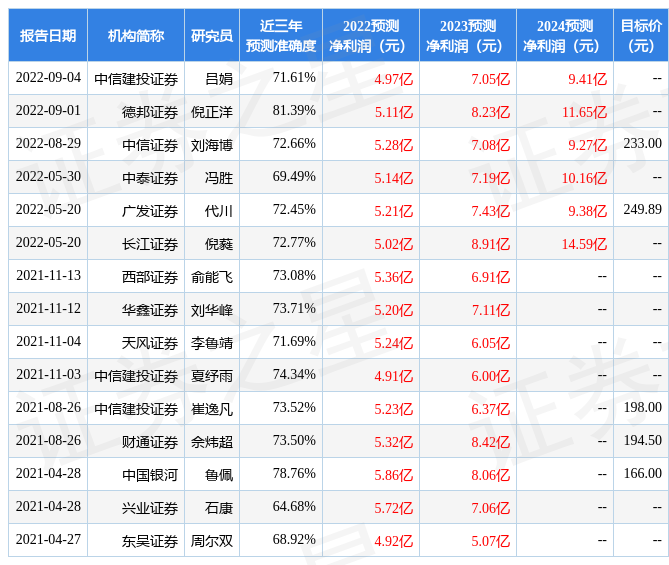
Task: Select analyst 周尔双 in the last row
Action: (x=212, y=541)
